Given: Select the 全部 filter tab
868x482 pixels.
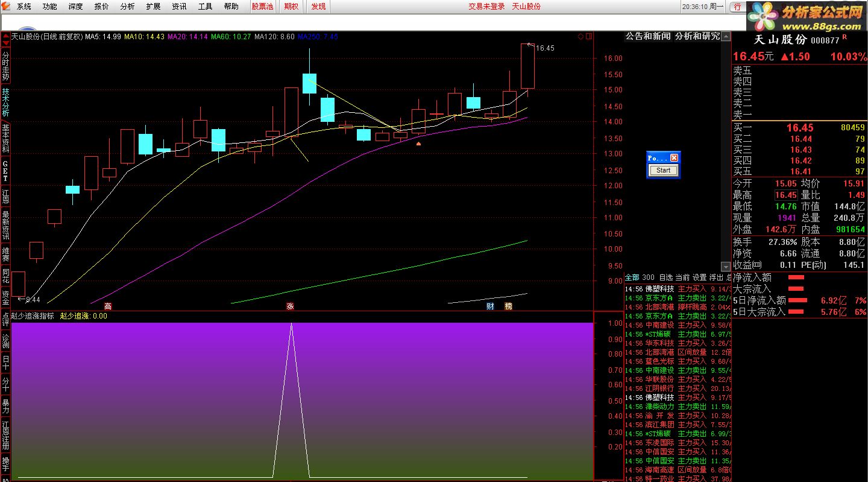Looking at the screenshot, I should click(x=632, y=277).
